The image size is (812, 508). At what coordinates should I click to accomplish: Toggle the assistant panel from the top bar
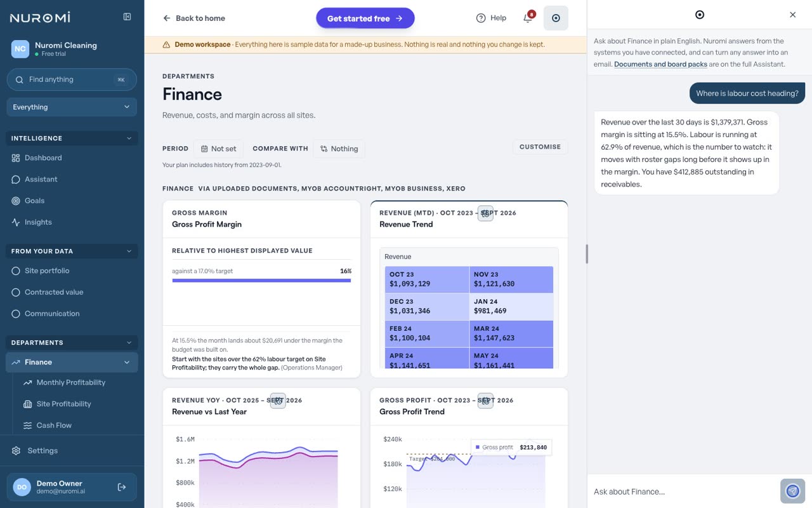click(556, 18)
